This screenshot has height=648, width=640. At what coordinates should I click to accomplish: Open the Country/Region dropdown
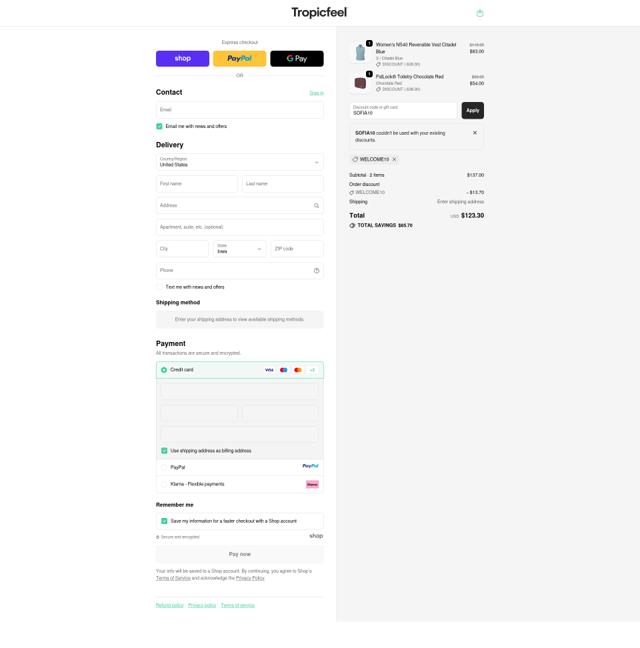coord(240,162)
